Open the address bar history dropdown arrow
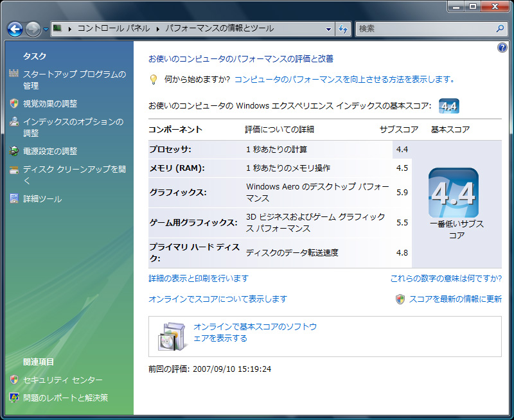 [328, 29]
